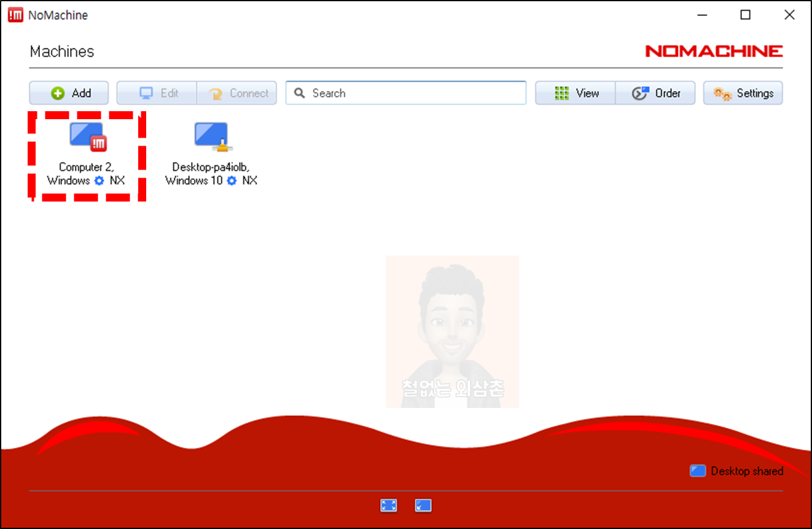Screen dimensions: 812x529
Task: Click the Desktop-pa4iolb, Windows 10 label
Action: [x=211, y=174]
